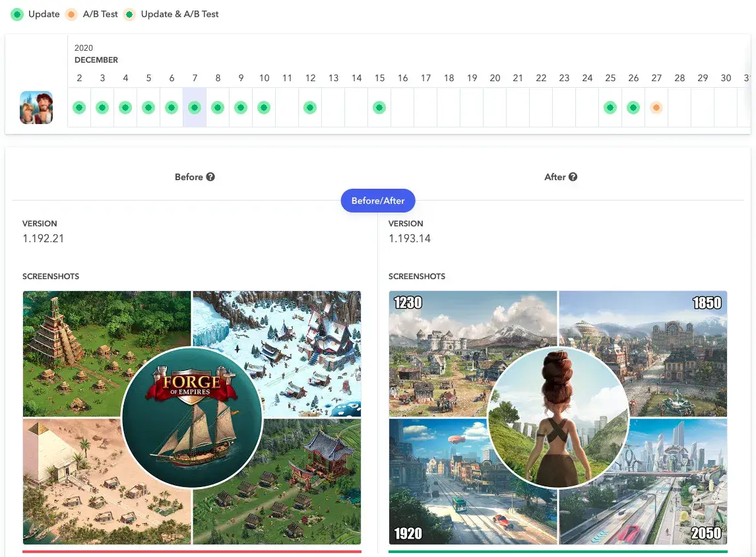Open the A/B test marker on December 27
Screen dimensions: 756x557
click(656, 108)
